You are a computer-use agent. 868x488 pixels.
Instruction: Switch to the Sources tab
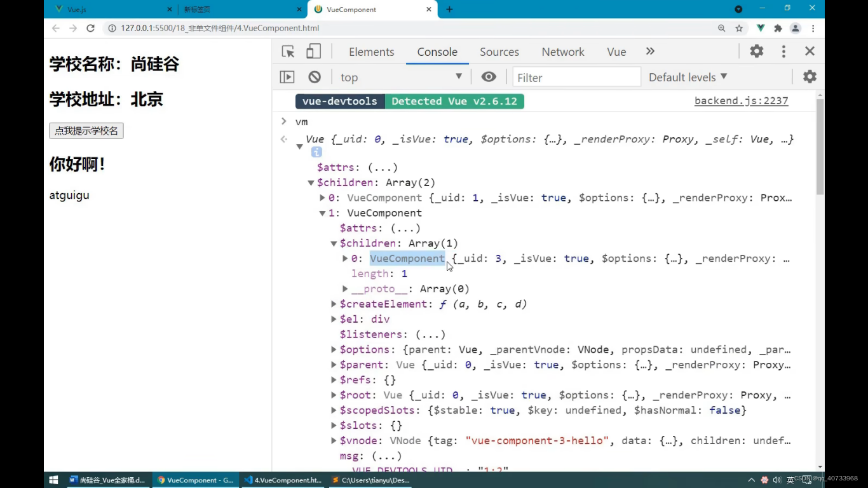499,52
